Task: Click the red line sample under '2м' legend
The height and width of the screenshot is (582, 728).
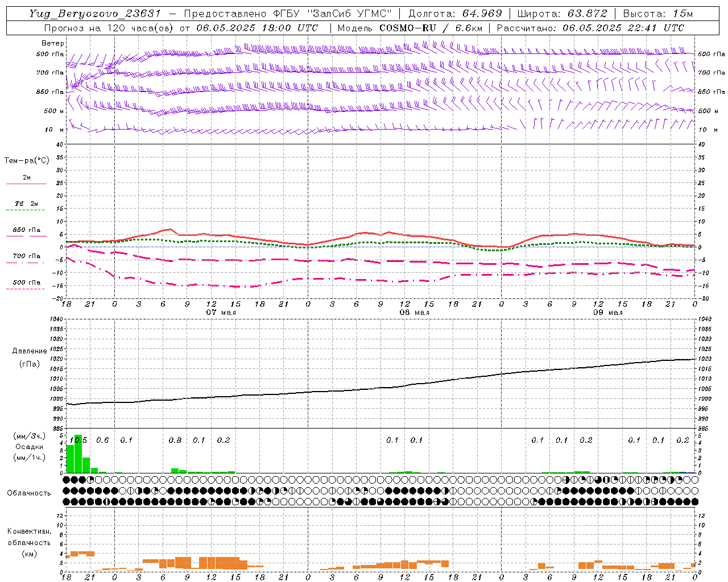Action: click(x=26, y=184)
